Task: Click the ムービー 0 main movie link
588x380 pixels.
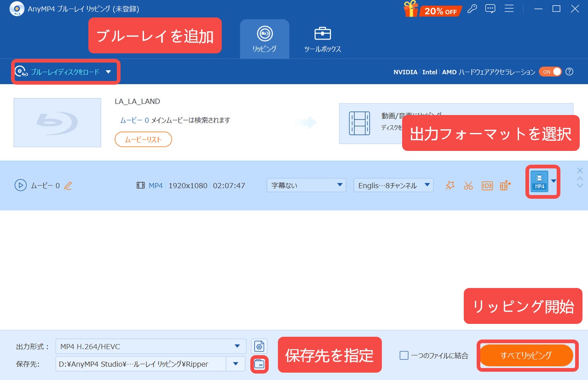Action: [134, 120]
